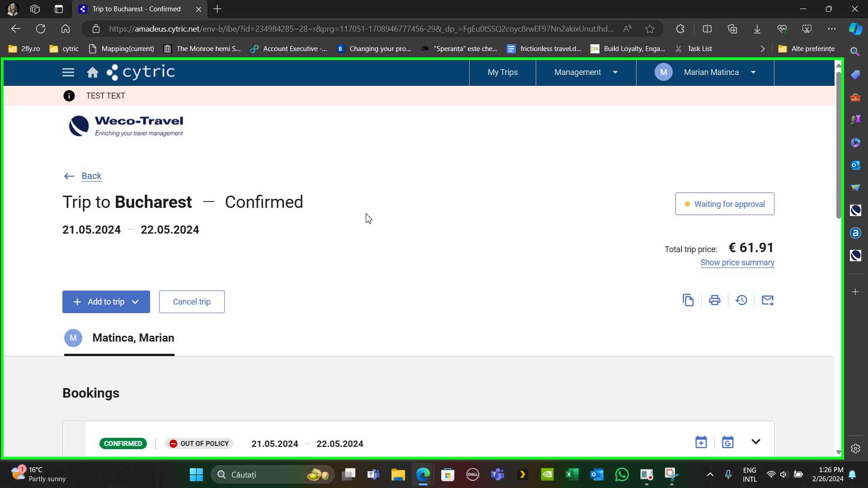868x488 pixels.
Task: Refresh the page
Action: click(x=41, y=29)
